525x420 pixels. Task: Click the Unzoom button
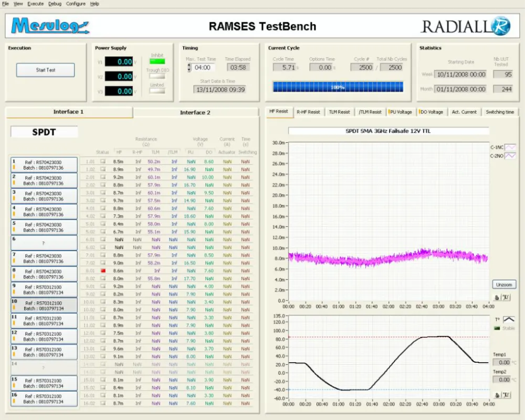click(504, 285)
